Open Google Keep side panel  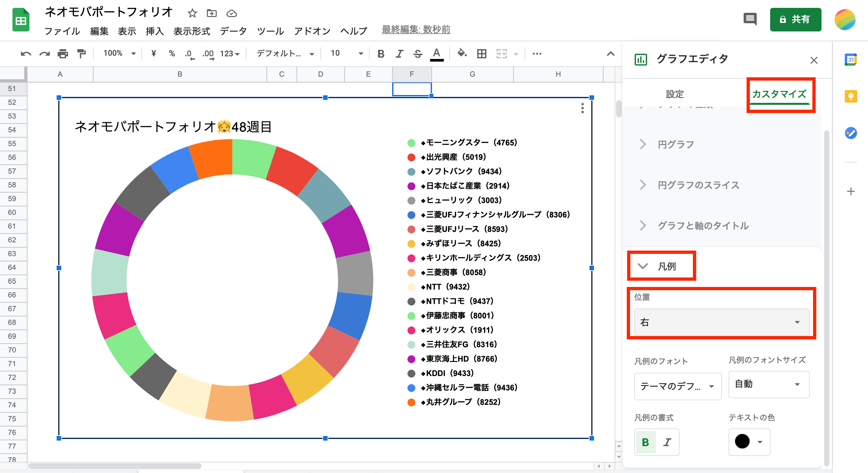pos(851,96)
